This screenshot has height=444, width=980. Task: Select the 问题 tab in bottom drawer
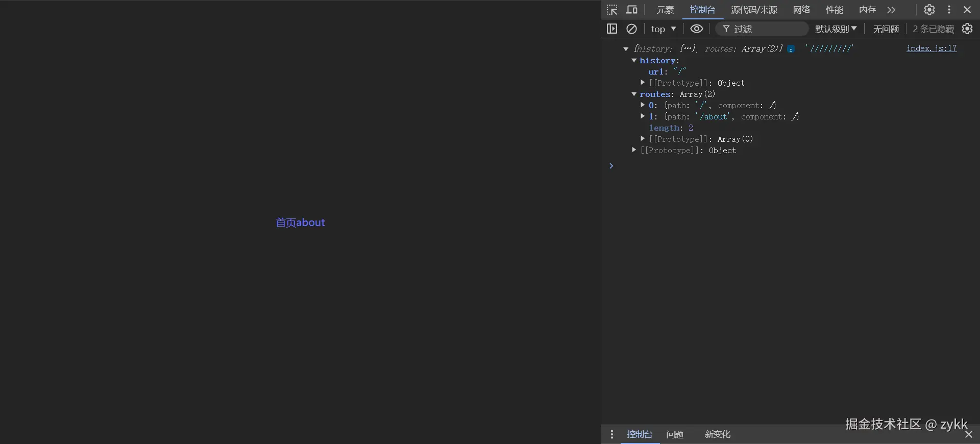675,434
